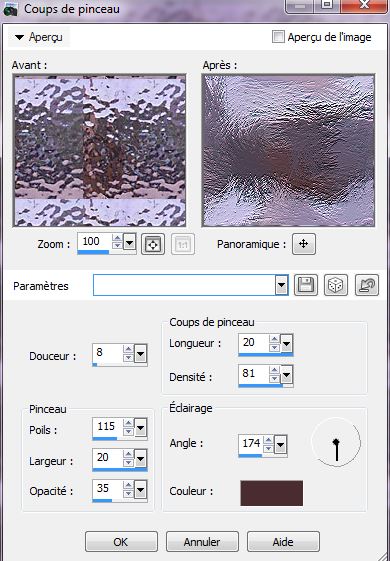
Task: Decrease the Poils value with down arrow
Action: click(x=128, y=432)
